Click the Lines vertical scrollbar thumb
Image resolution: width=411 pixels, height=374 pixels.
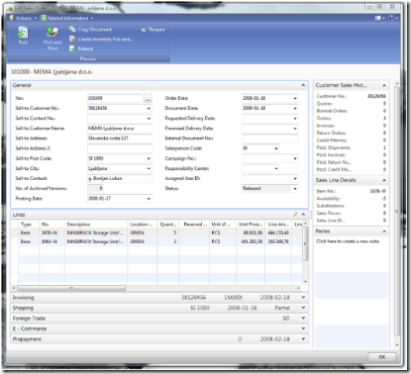tap(305, 243)
